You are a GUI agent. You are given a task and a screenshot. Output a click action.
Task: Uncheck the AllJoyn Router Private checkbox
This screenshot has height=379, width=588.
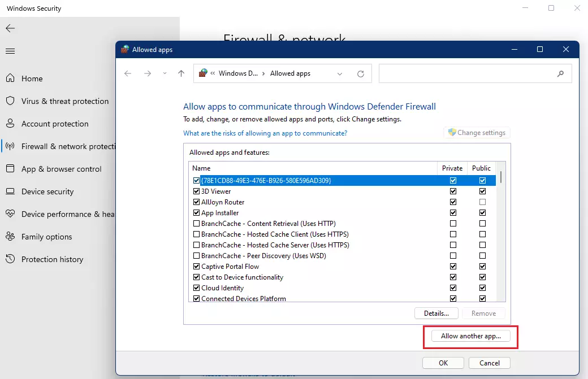pyautogui.click(x=453, y=202)
